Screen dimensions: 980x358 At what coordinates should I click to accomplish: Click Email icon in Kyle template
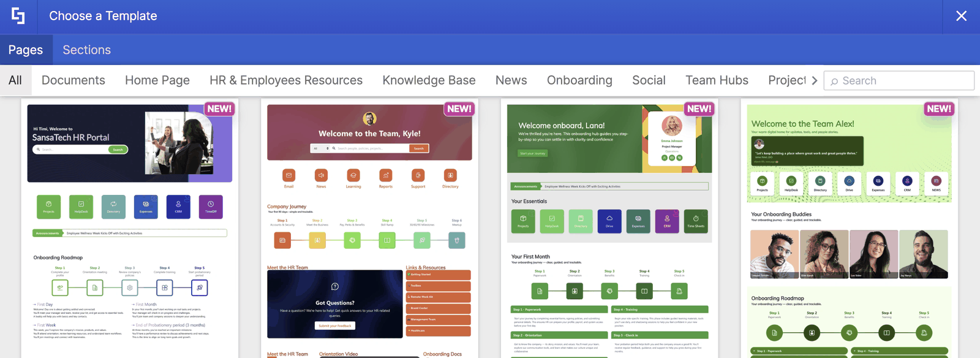289,175
